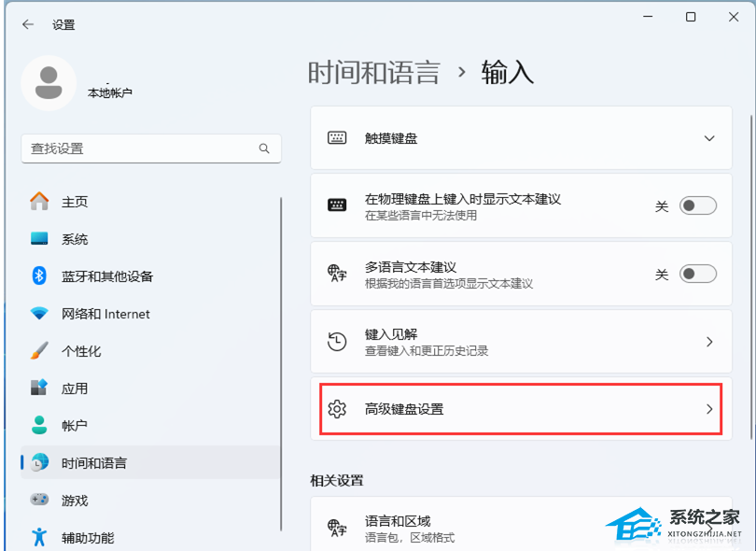This screenshot has width=756, height=551.
Task: Click the local account avatar picture
Action: tap(49, 82)
